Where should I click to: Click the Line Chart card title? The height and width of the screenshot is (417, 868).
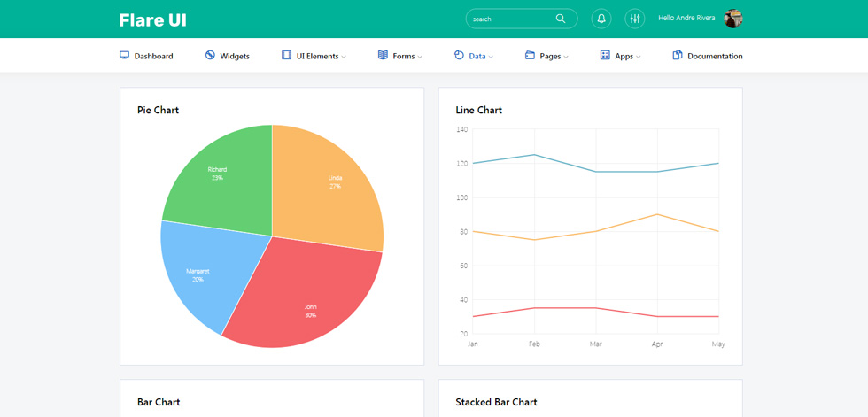(x=479, y=110)
